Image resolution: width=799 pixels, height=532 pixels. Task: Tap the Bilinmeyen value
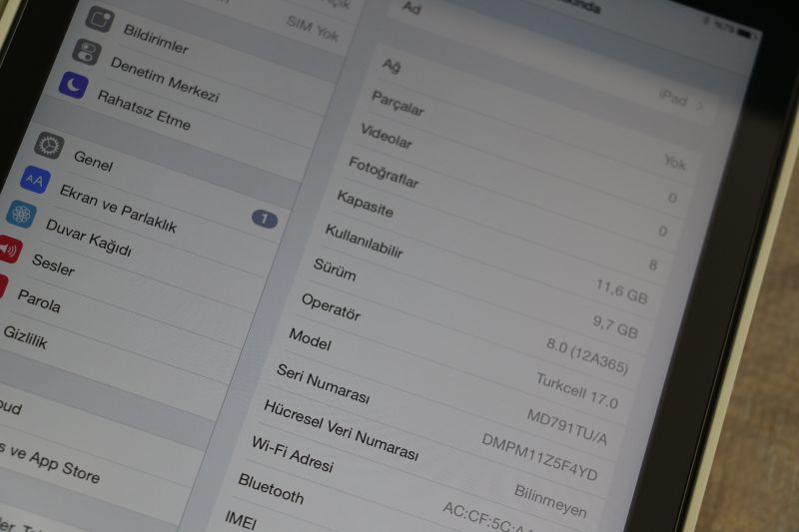(550, 500)
